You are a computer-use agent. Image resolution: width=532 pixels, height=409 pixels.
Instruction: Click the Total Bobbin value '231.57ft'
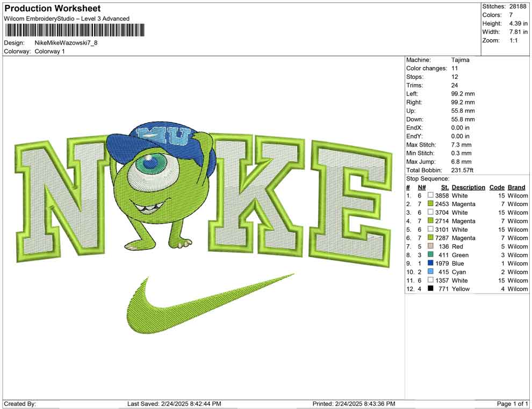click(x=462, y=170)
